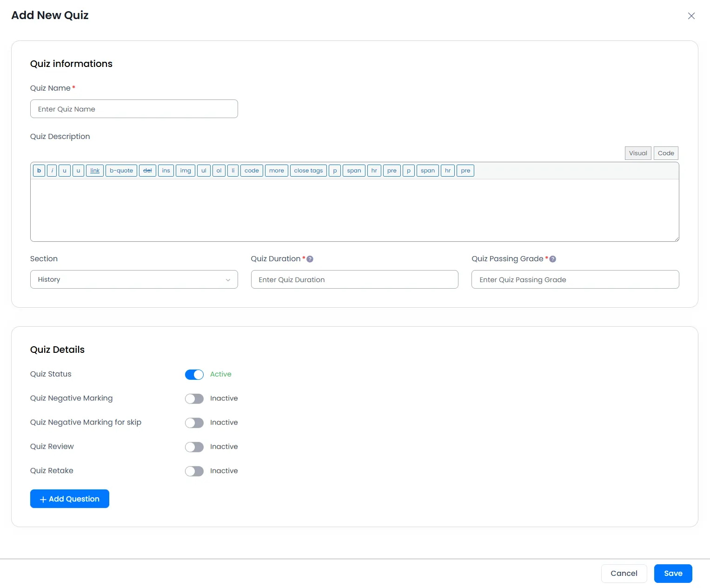This screenshot has height=588, width=710.
Task: Click the help icon beside Quiz Passing Grade
Action: tap(553, 259)
